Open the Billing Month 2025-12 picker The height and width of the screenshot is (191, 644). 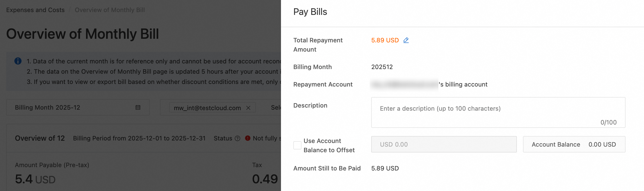[x=74, y=107]
